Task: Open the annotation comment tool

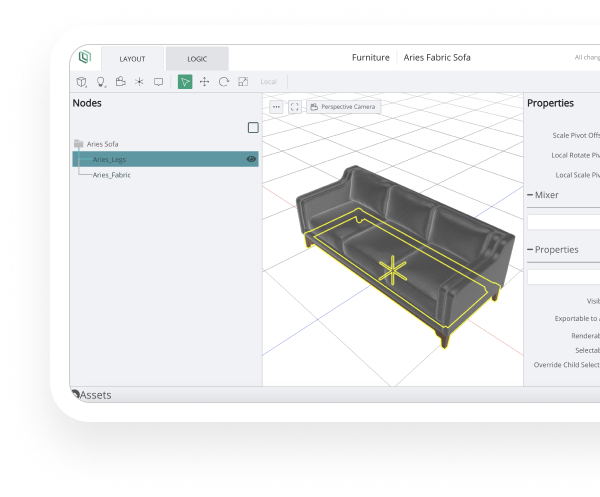Action: (x=158, y=82)
